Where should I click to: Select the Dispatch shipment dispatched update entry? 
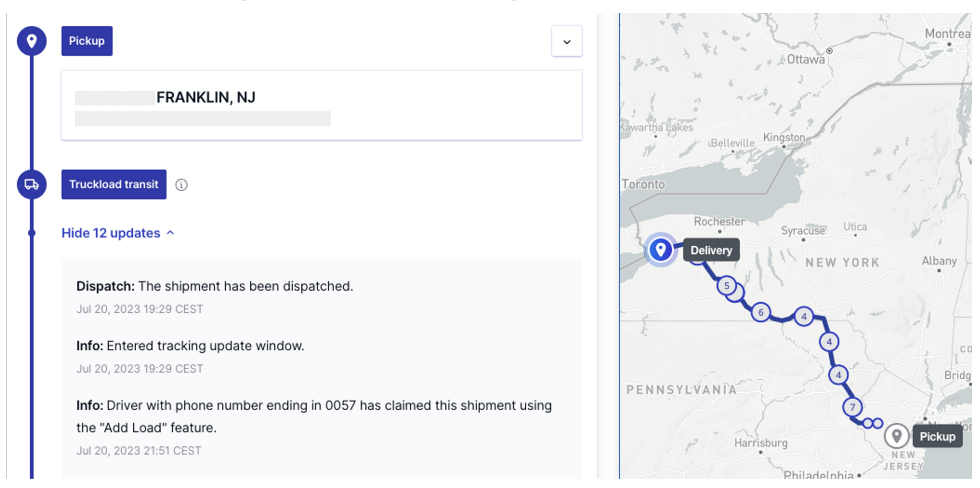click(215, 297)
